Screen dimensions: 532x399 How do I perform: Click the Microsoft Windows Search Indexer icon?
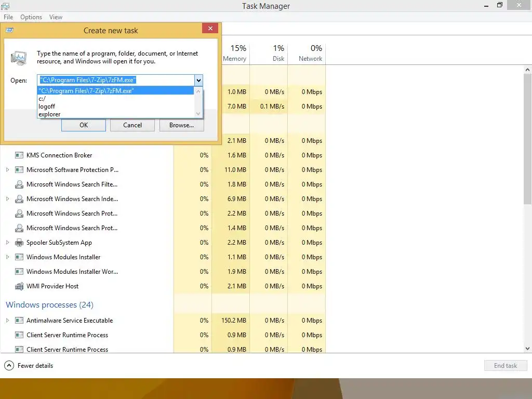pos(19,199)
